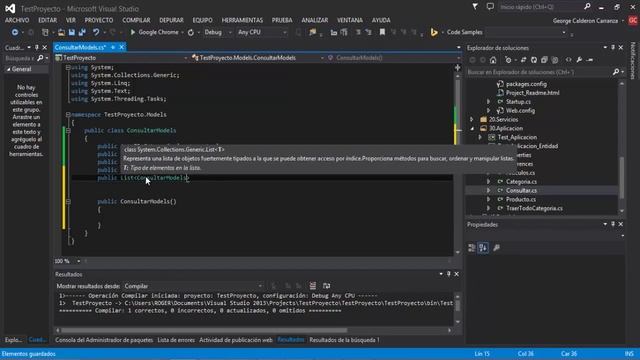The image size is (640, 360).
Task: Expand the 20.Servicios folder node
Action: (x=472, y=120)
